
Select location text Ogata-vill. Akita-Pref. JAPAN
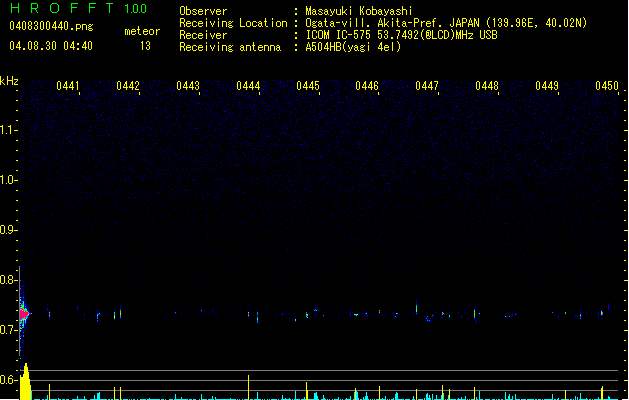coord(392,23)
